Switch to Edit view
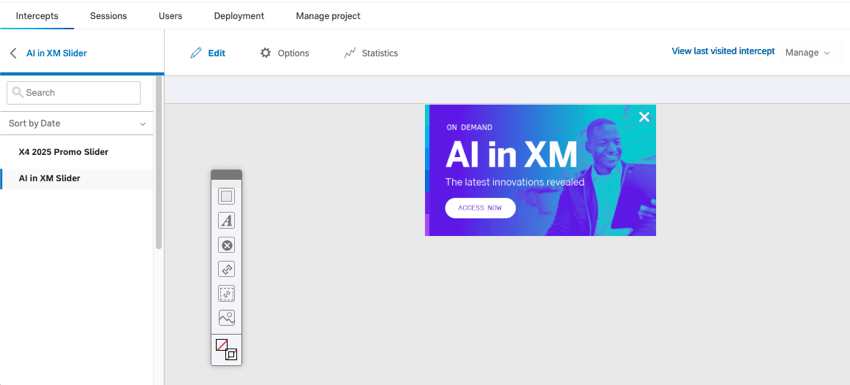850x385 pixels. 208,53
